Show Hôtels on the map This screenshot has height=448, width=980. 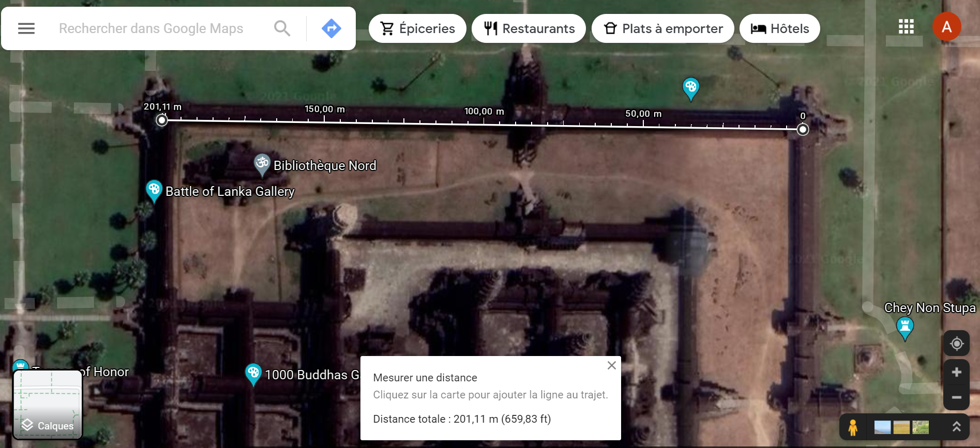(779, 28)
